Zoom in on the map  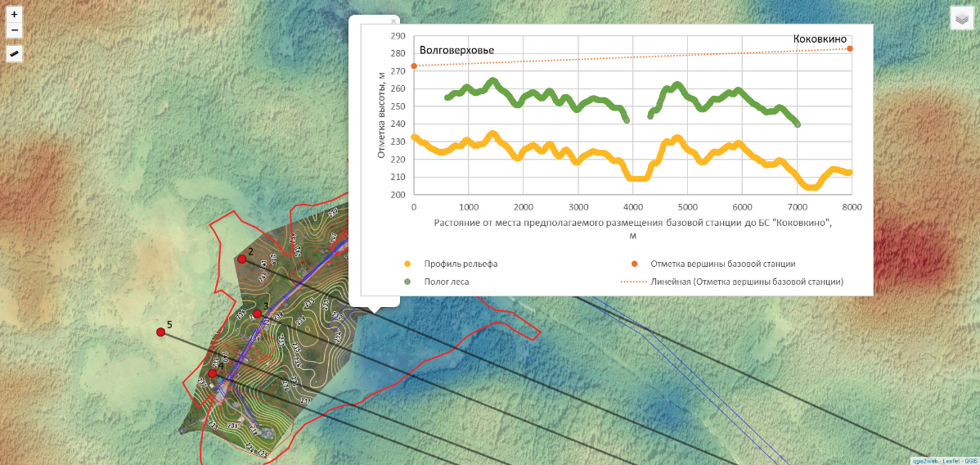pos(15,15)
